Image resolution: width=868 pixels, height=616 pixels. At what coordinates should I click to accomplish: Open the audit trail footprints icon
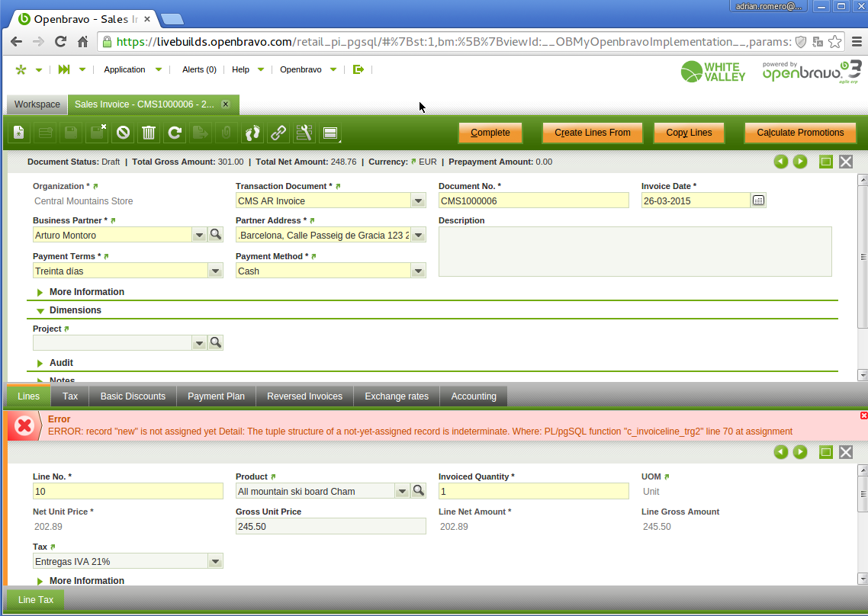(x=252, y=133)
